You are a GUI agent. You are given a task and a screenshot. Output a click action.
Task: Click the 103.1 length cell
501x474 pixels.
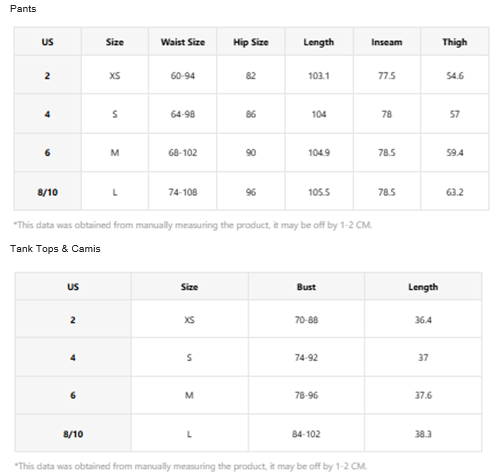click(x=319, y=76)
